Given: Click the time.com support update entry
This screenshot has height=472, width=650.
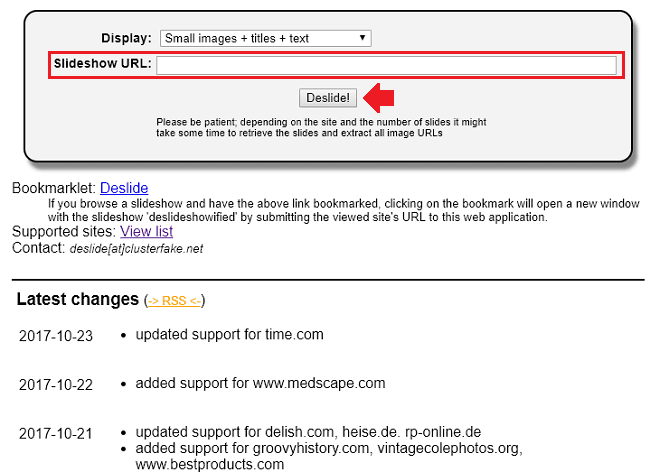Looking at the screenshot, I should pyautogui.click(x=229, y=334).
